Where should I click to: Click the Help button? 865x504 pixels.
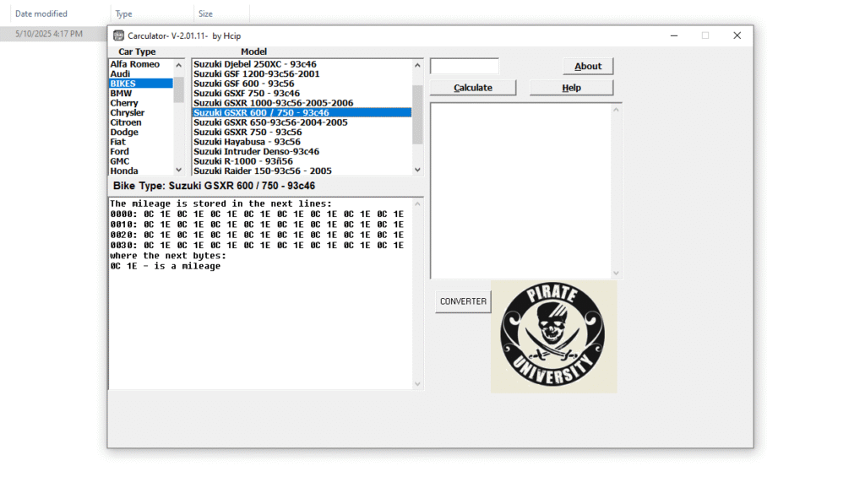(571, 88)
